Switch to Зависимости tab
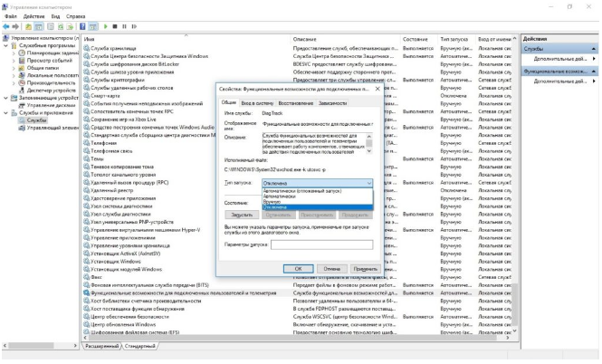This screenshot has height=364, width=602. pyautogui.click(x=333, y=103)
